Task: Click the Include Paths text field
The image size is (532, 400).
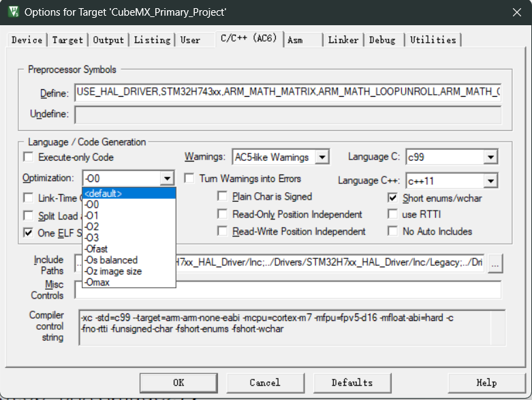Action: click(x=279, y=263)
